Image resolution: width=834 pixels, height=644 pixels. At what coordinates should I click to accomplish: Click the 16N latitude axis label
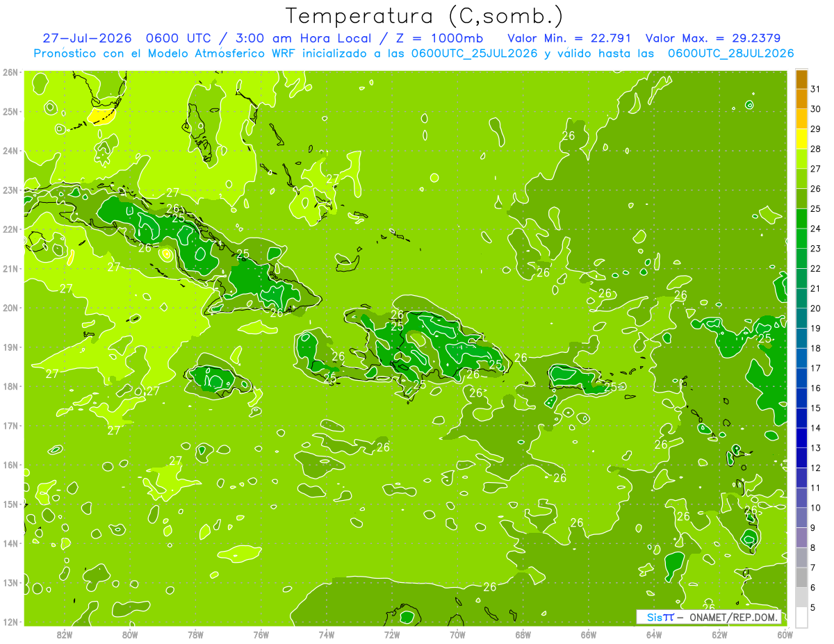coord(11,465)
